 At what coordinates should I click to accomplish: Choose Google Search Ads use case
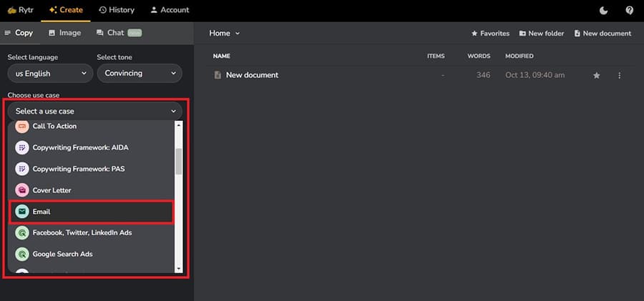click(91, 255)
